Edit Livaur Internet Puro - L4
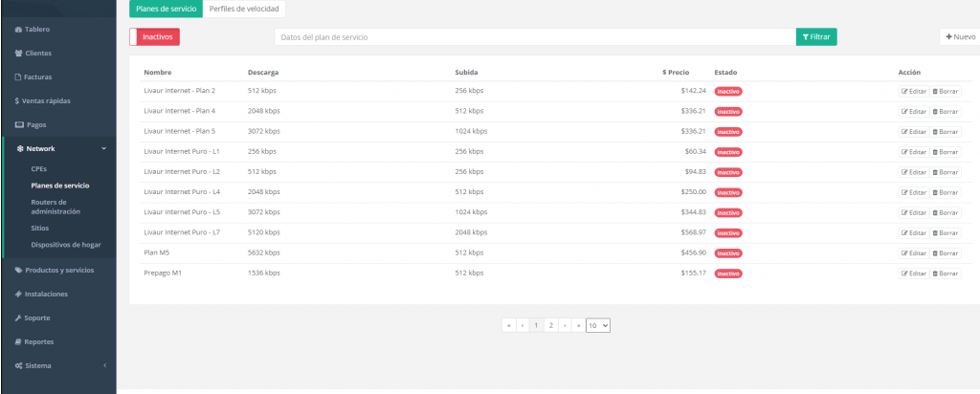980x394 pixels. [914, 192]
